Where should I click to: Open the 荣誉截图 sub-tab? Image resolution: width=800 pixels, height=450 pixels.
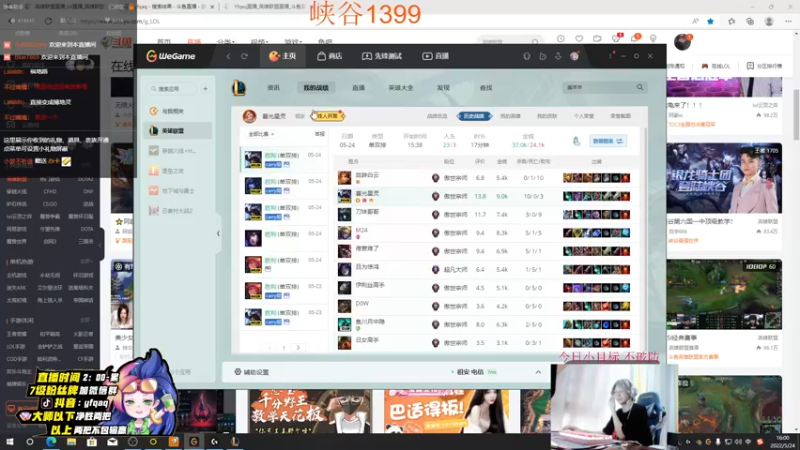pos(620,116)
